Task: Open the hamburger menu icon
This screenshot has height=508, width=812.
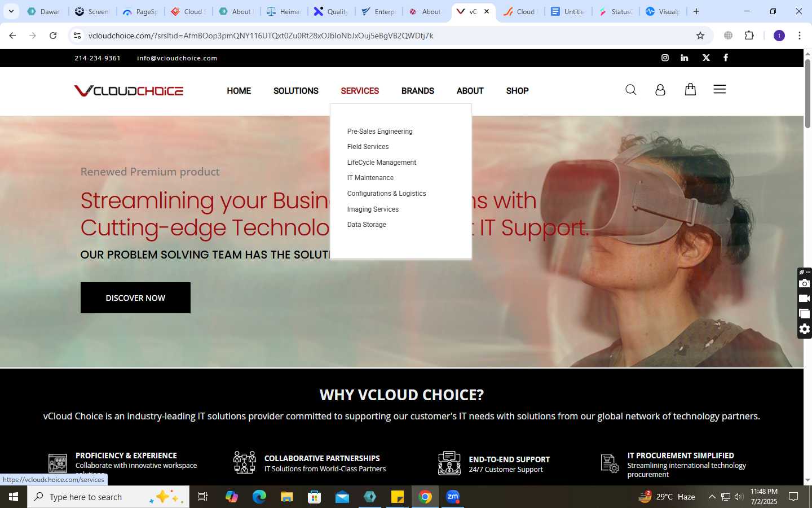Action: pyautogui.click(x=720, y=89)
